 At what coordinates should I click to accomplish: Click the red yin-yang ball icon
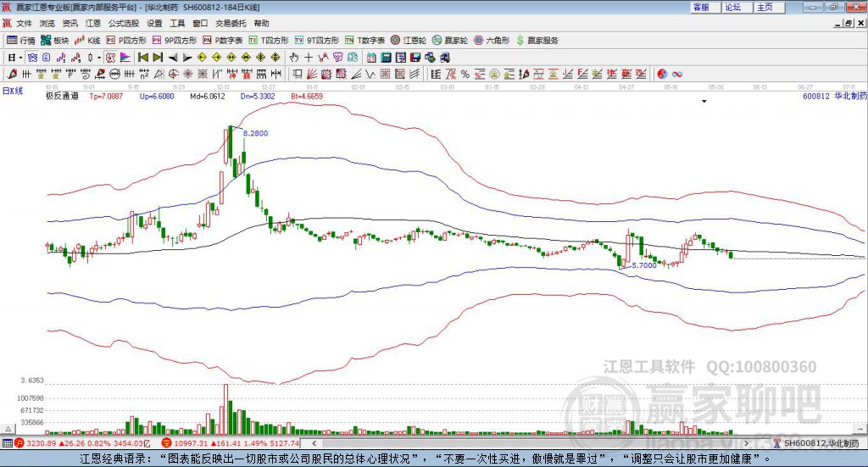[x=661, y=74]
